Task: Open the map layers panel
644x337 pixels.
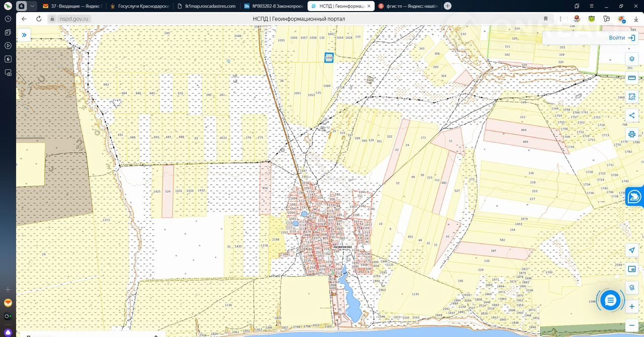Action: pyautogui.click(x=632, y=59)
